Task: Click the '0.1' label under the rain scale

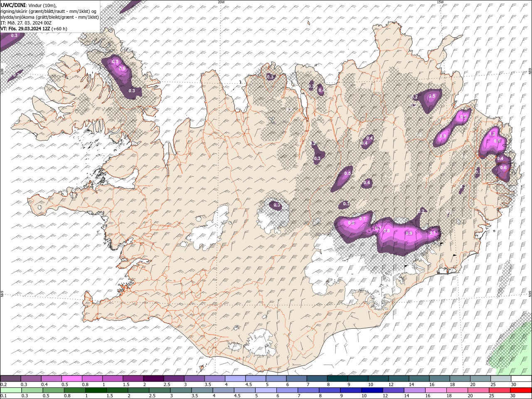Action: point(3,396)
